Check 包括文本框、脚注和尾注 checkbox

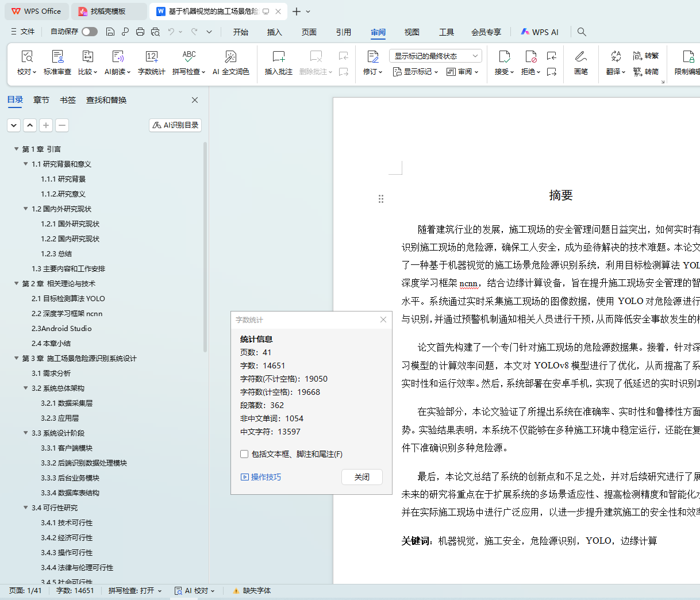pyautogui.click(x=244, y=454)
